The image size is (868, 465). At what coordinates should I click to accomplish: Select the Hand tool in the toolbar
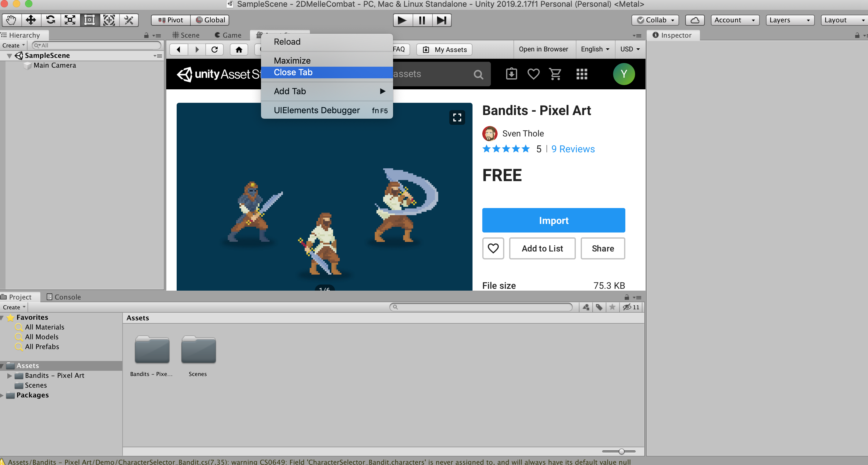(11, 20)
